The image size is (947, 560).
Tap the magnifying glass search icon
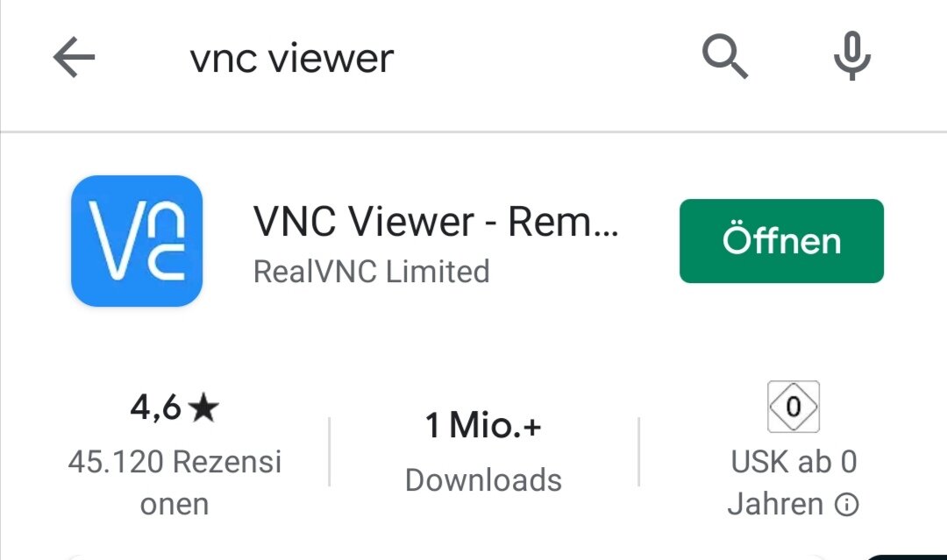click(x=725, y=59)
